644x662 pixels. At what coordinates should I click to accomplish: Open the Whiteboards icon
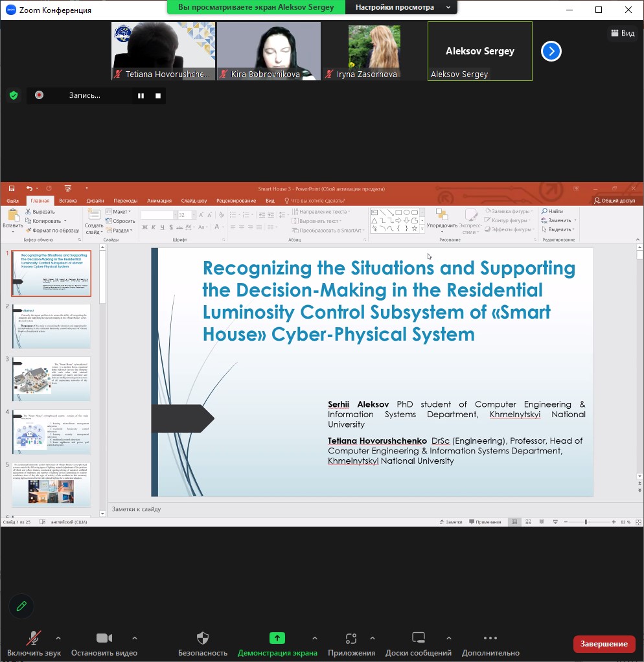(x=418, y=639)
